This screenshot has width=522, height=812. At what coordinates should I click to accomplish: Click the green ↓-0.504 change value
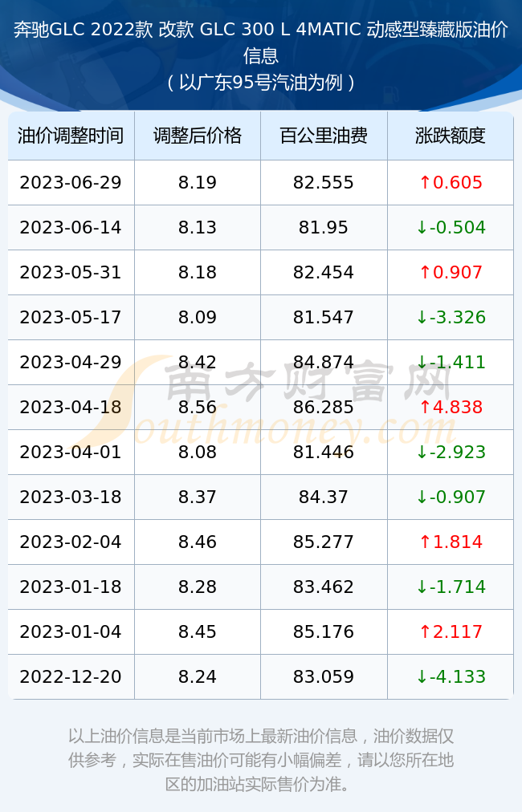click(451, 227)
